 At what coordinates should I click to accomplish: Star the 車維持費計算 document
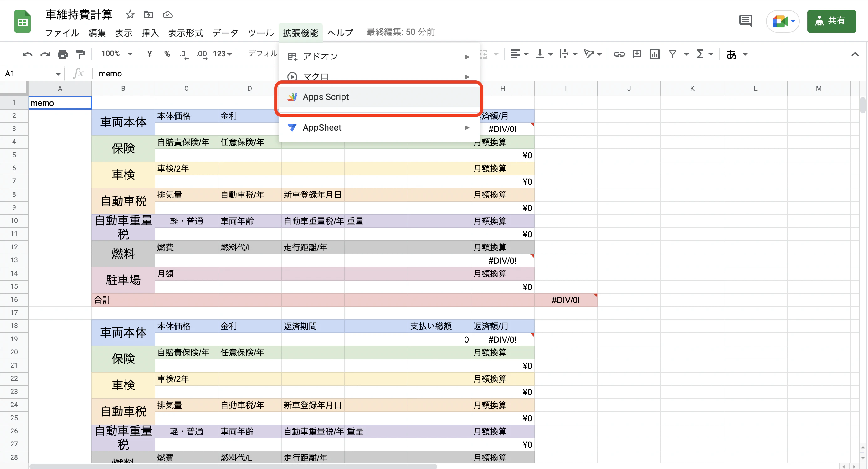tap(130, 14)
